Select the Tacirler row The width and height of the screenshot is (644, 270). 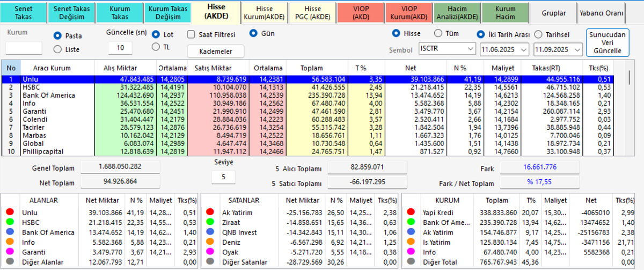[x=306, y=127]
